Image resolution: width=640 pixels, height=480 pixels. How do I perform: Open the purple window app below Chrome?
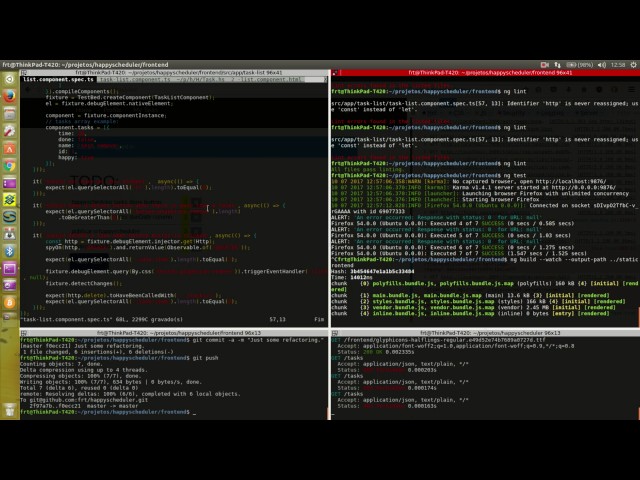[9, 183]
